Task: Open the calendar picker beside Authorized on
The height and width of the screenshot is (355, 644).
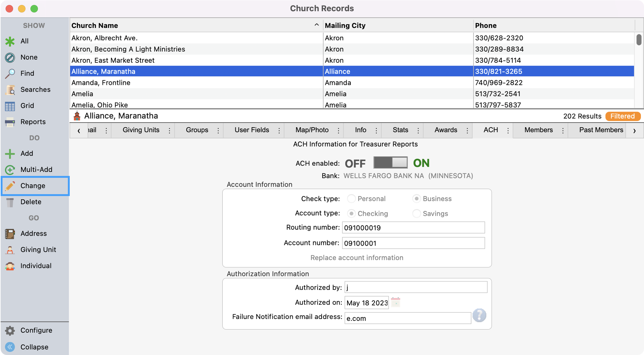Action: [x=396, y=303]
